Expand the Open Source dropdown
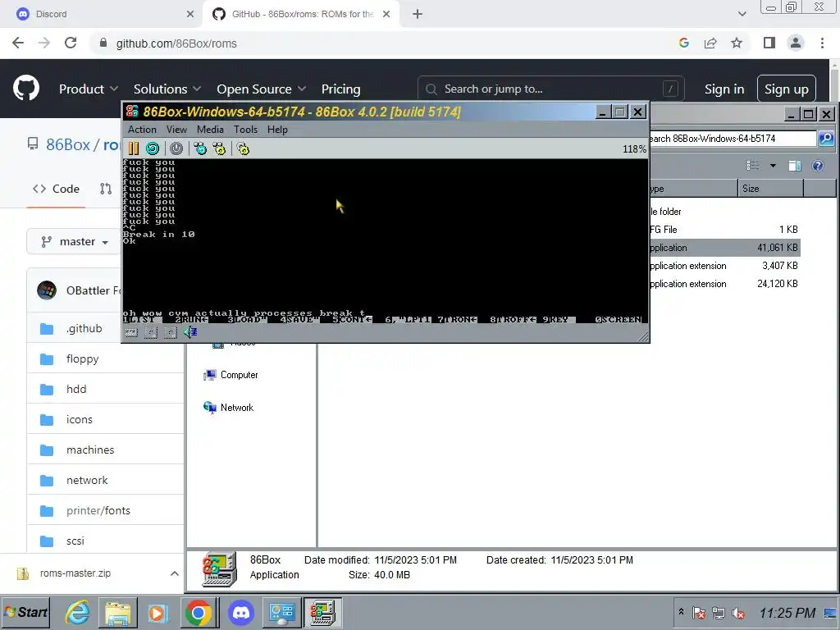 click(x=261, y=89)
